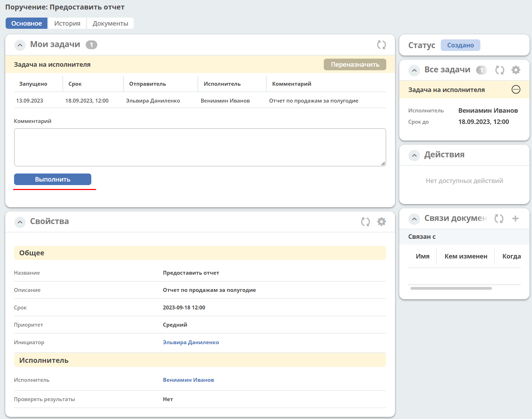Click the Срок column header in tasks table
The image size is (532, 419).
pos(75,84)
